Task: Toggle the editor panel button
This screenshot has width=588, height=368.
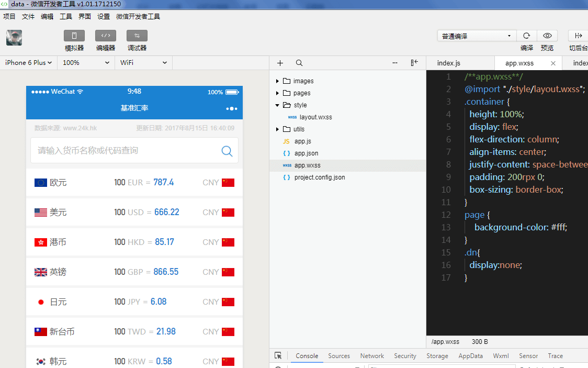Action: 105,36
